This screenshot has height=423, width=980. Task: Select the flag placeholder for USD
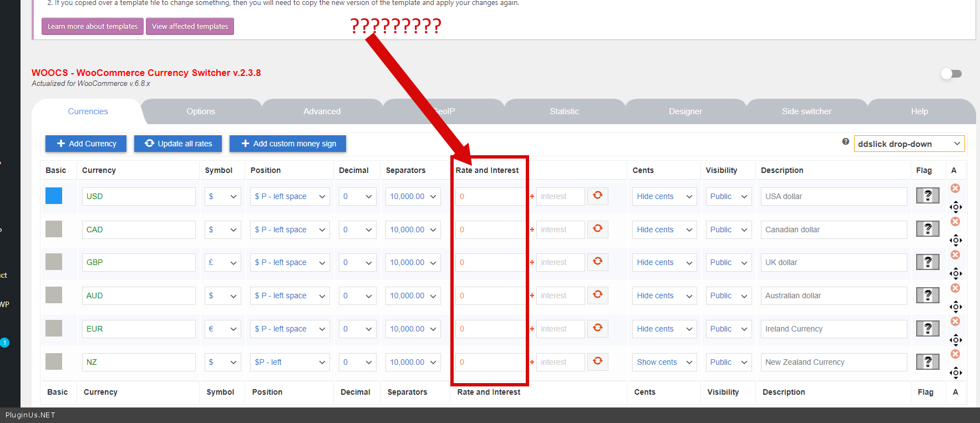(x=927, y=196)
